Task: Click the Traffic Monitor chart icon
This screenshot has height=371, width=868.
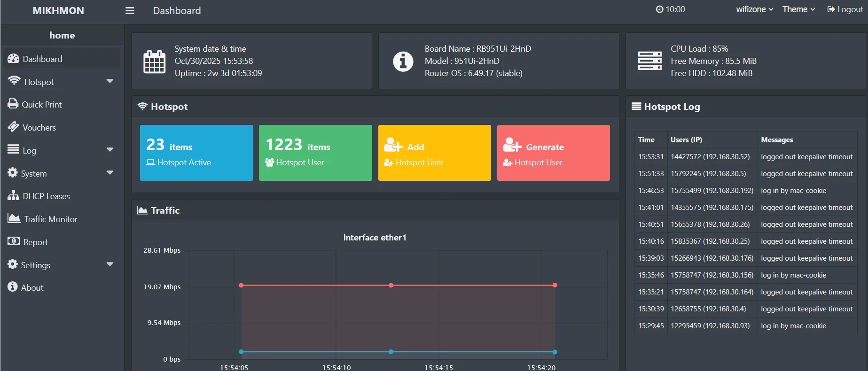Action: tap(14, 218)
